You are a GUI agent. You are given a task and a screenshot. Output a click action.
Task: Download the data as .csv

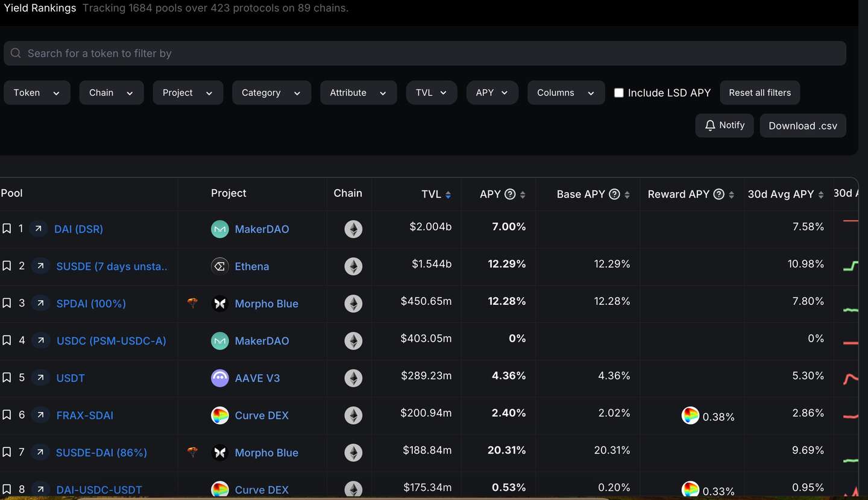(803, 125)
